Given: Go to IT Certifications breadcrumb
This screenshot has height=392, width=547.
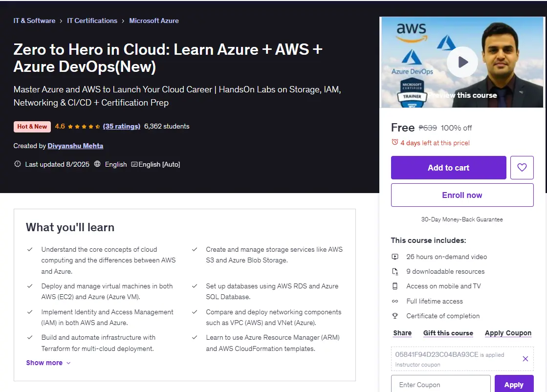Looking at the screenshot, I should [92, 21].
